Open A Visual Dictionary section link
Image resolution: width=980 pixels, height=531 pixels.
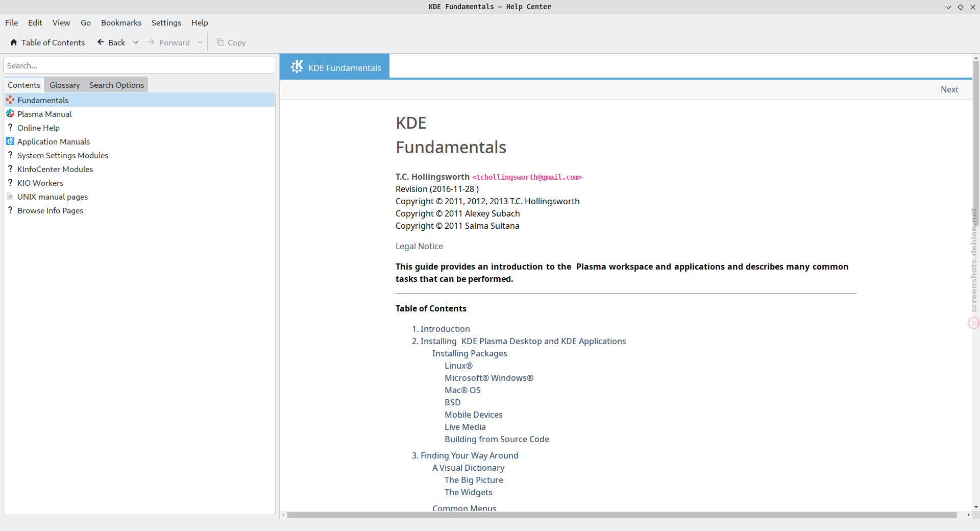coord(468,468)
